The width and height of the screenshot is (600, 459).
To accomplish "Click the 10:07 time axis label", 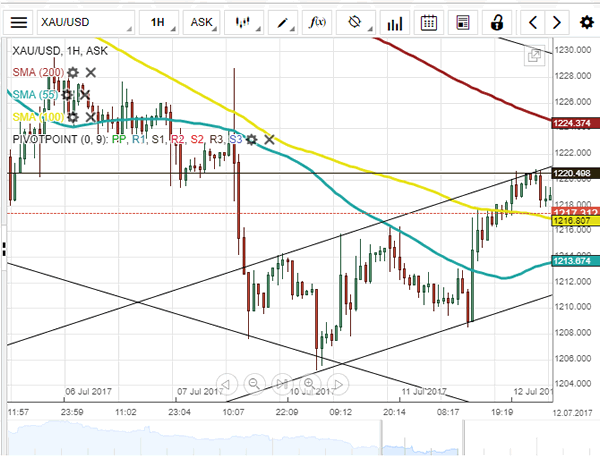I will click(233, 412).
